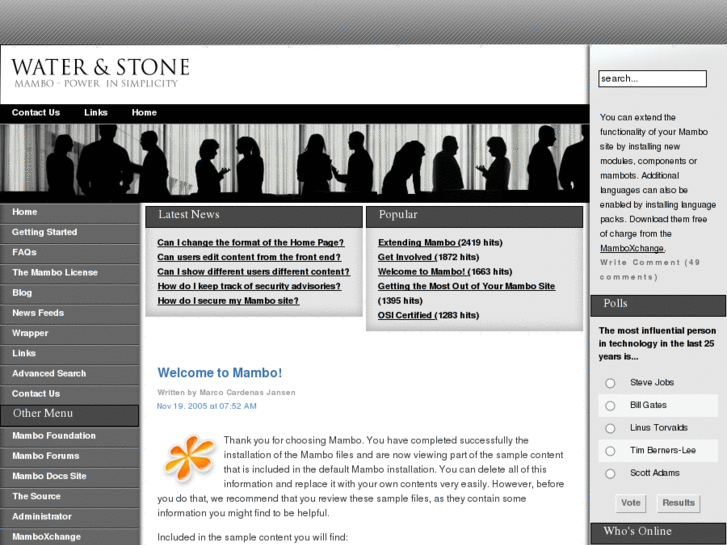Viewport: 727px width, 545px height.
Task: Submit the poll with the Vote button
Action: click(631, 503)
